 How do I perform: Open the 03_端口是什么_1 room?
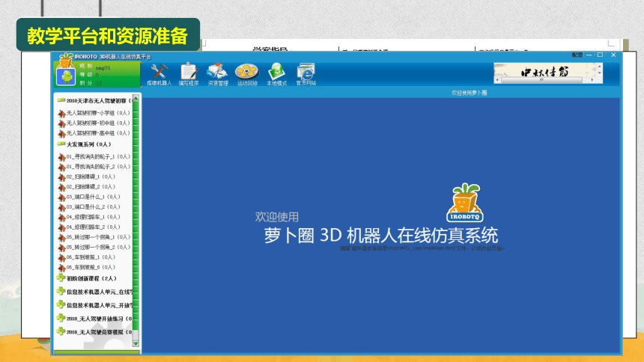[89, 197]
